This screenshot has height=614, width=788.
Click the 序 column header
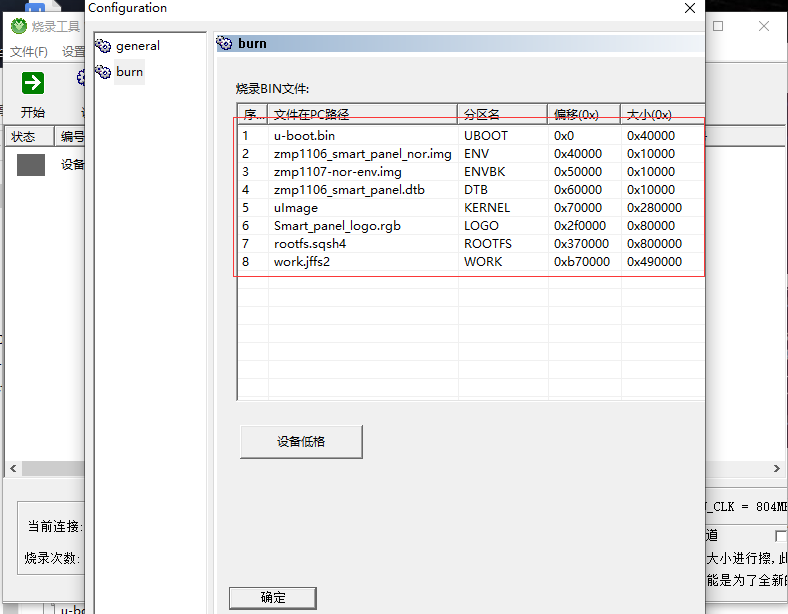(252, 114)
